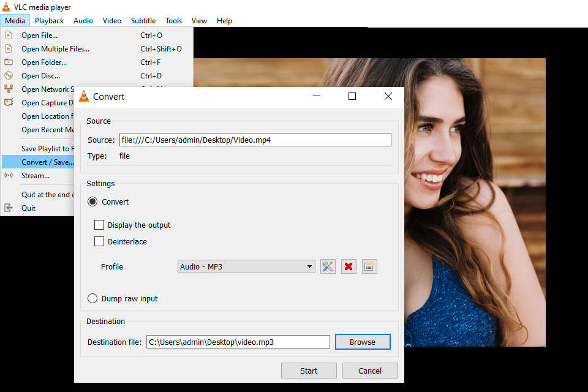The height and width of the screenshot is (392, 588).
Task: Choose the Convert / Save... menu entry
Action: 38,162
